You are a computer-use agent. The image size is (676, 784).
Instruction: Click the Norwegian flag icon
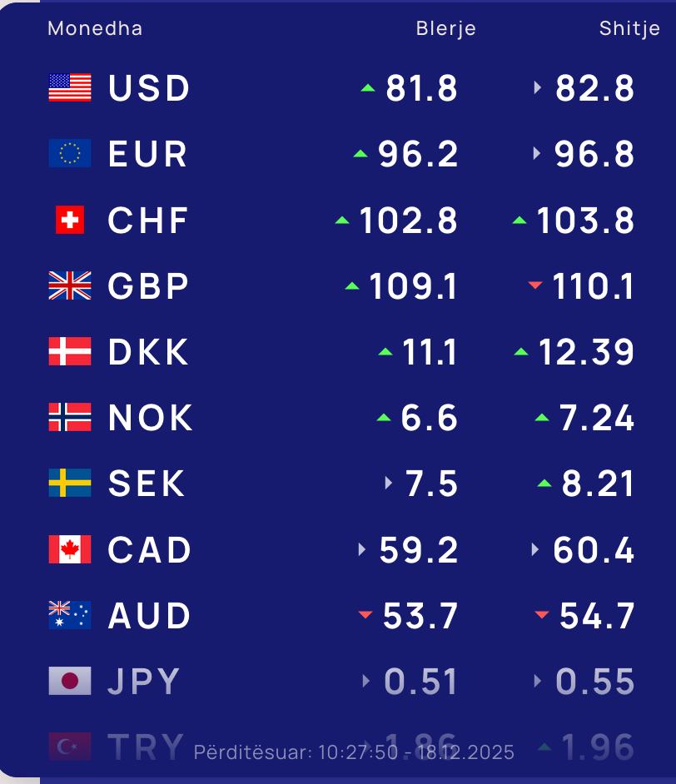(x=70, y=418)
